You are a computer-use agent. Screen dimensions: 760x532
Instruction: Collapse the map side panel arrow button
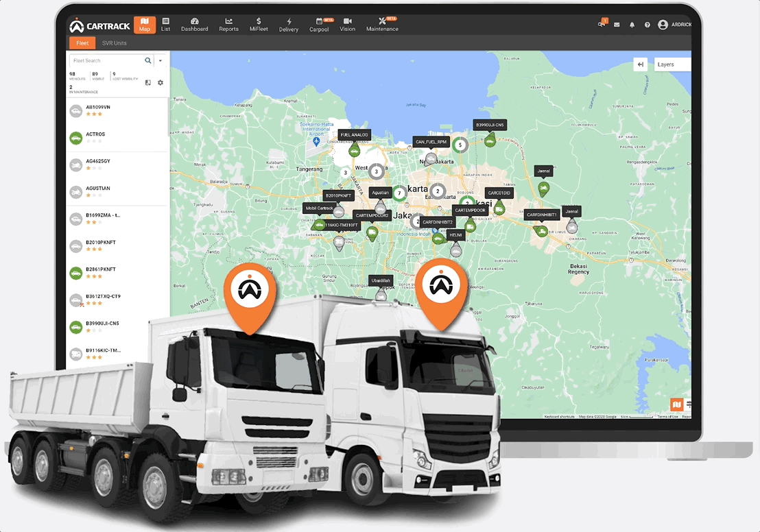tap(640, 64)
